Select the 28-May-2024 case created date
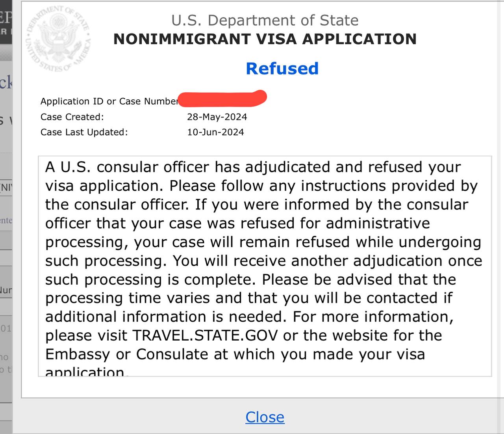Image resolution: width=504 pixels, height=434 pixels. click(x=217, y=117)
